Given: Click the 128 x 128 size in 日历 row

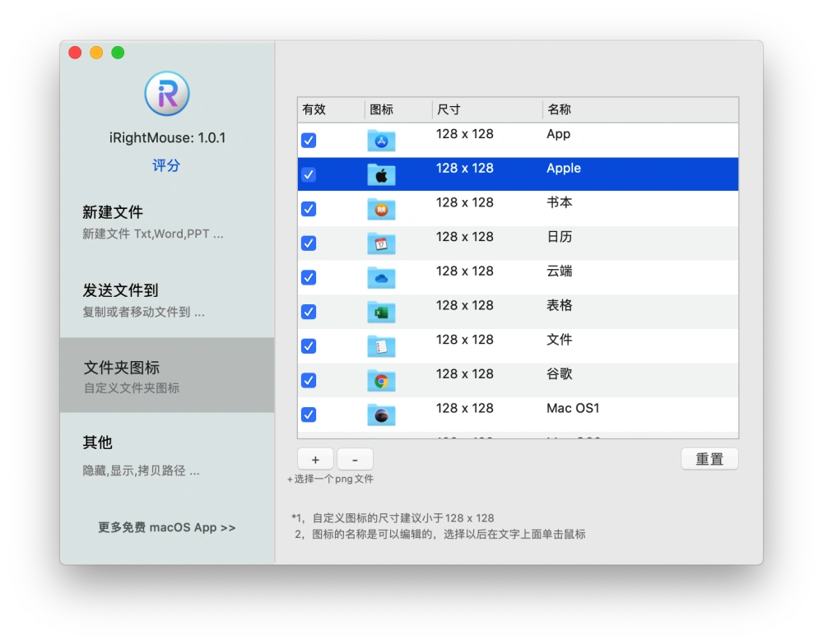Looking at the screenshot, I should point(464,237).
